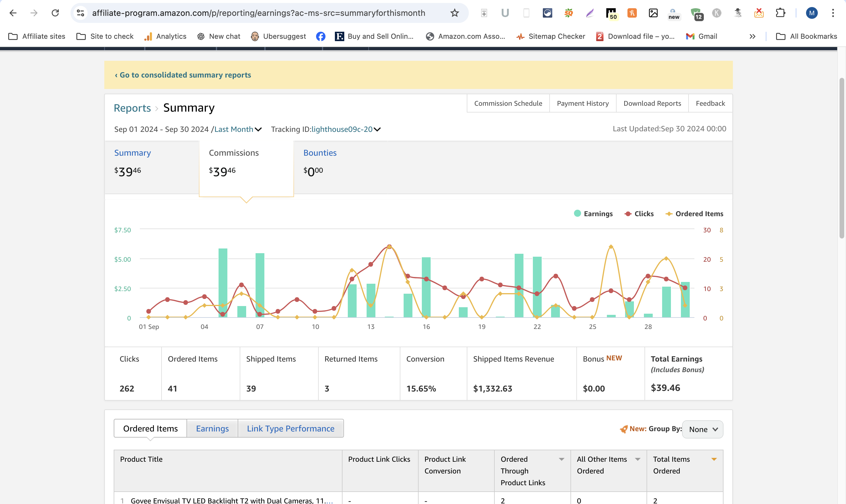Viewport: 846px width, 504px height.
Task: Open the Buy and Sell Onlin... bookmark
Action: pos(374,36)
